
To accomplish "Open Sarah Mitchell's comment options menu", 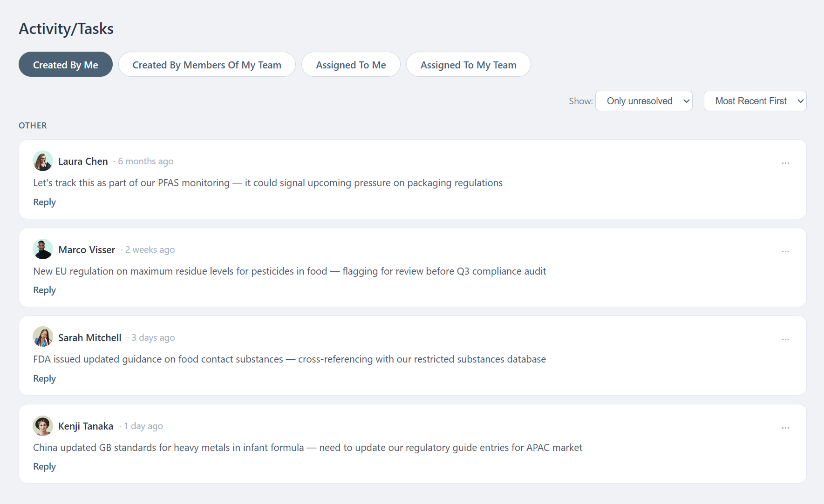I will click(785, 339).
